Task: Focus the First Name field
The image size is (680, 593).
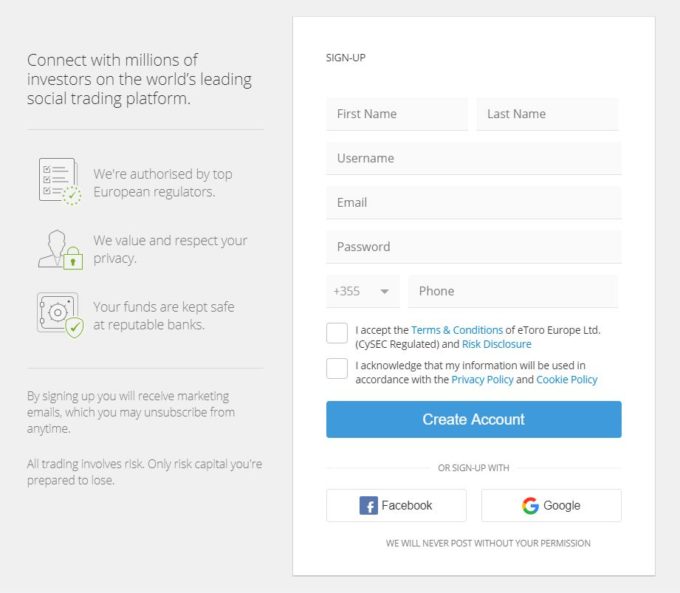Action: [397, 114]
